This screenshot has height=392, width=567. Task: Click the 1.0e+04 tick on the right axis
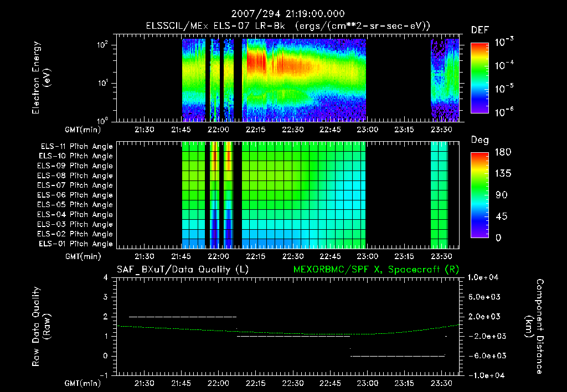(x=483, y=277)
